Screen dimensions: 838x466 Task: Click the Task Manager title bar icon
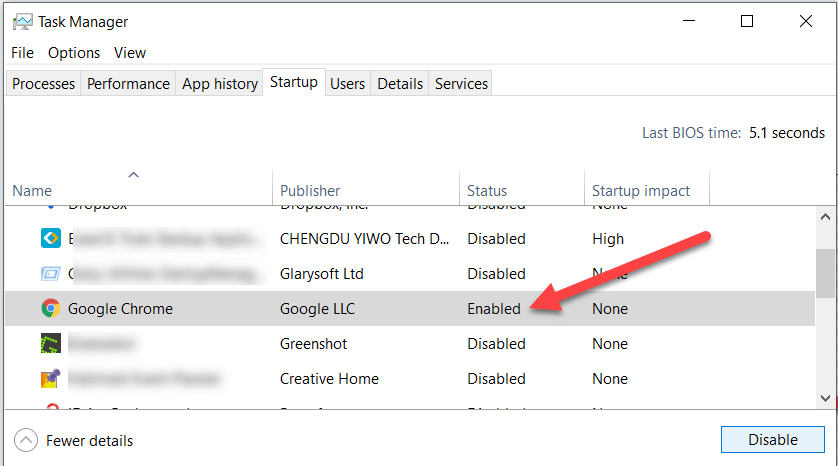coord(22,22)
